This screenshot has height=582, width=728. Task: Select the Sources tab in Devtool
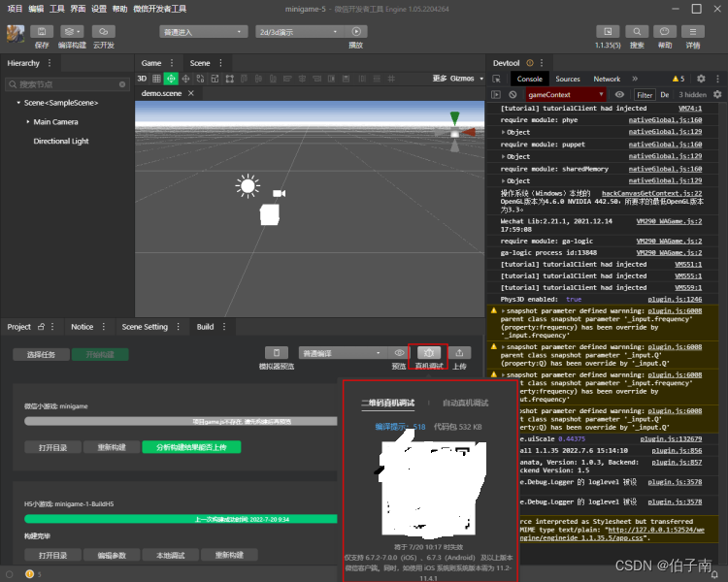[568, 79]
